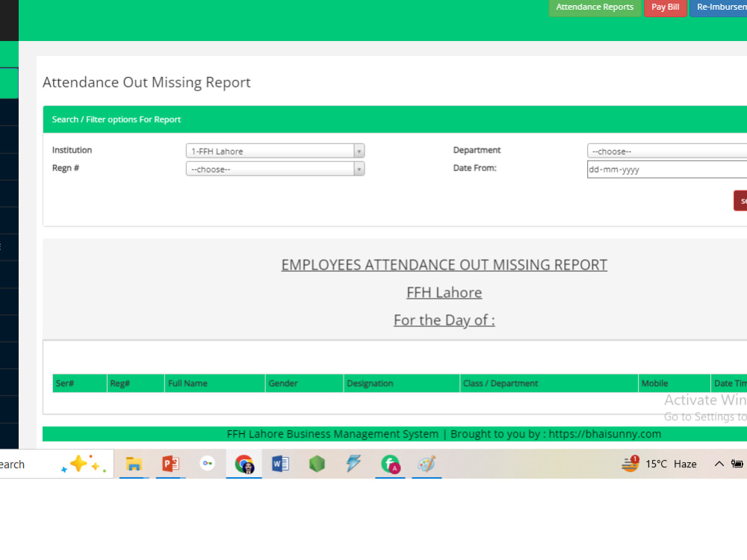This screenshot has height=560, width=747.
Task: Click the battery tray icon
Action: [x=737, y=464]
